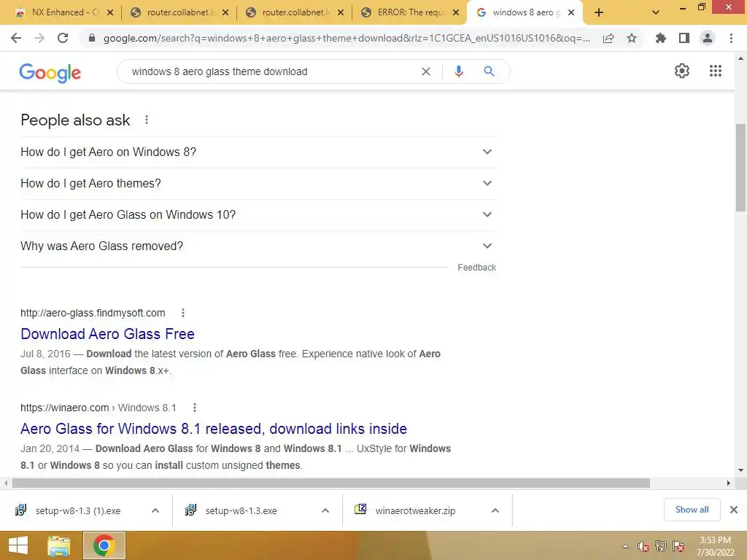Screen dimensions: 747x560
Task: Open the Google apps grid
Action: 715,71
